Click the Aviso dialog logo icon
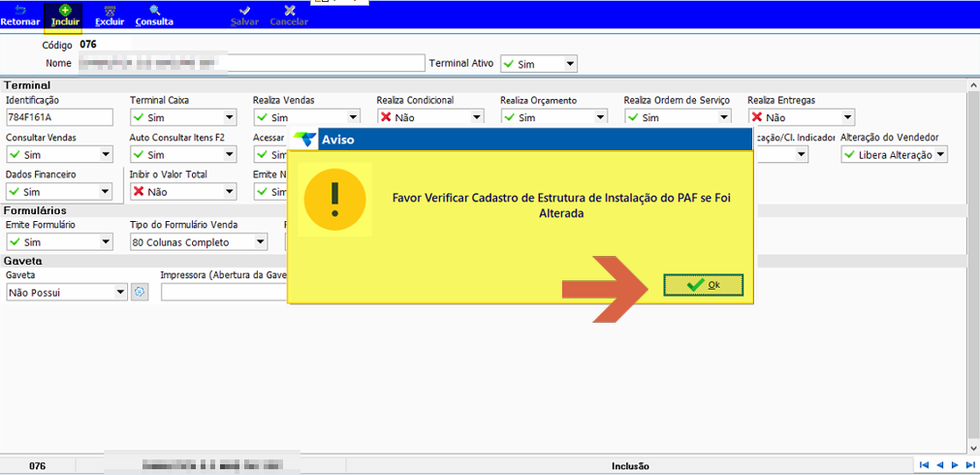Image resolution: width=980 pixels, height=475 pixels. [305, 140]
